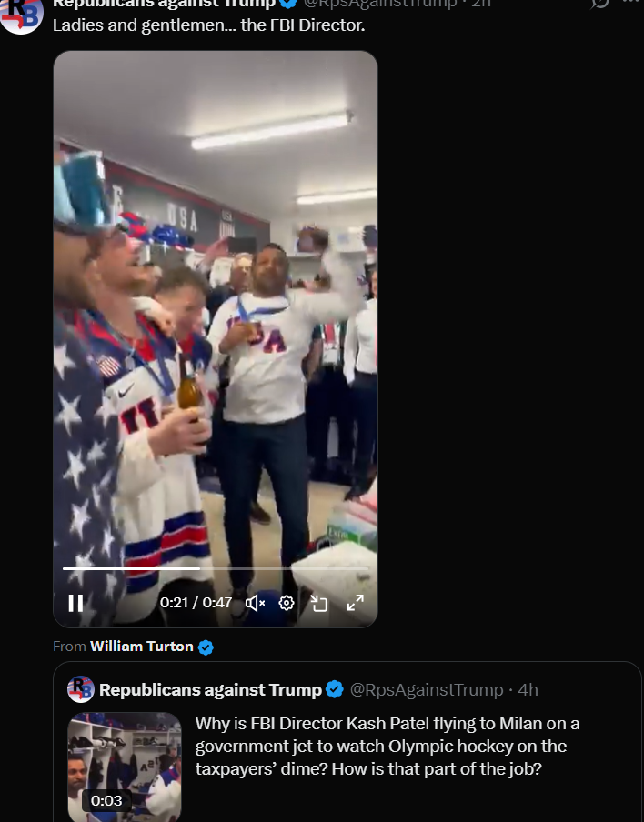644x822 pixels.
Task: Click the verified badge in the quoted post header
Action: pos(335,689)
